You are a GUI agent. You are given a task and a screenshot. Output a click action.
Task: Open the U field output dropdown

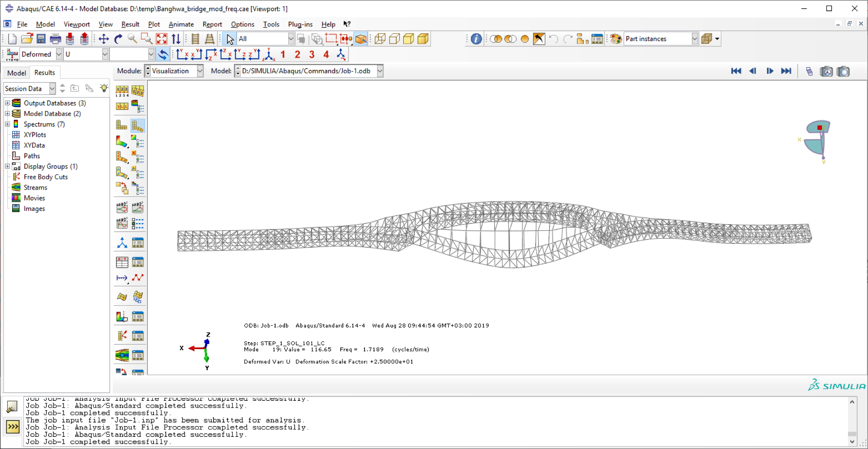coord(105,54)
